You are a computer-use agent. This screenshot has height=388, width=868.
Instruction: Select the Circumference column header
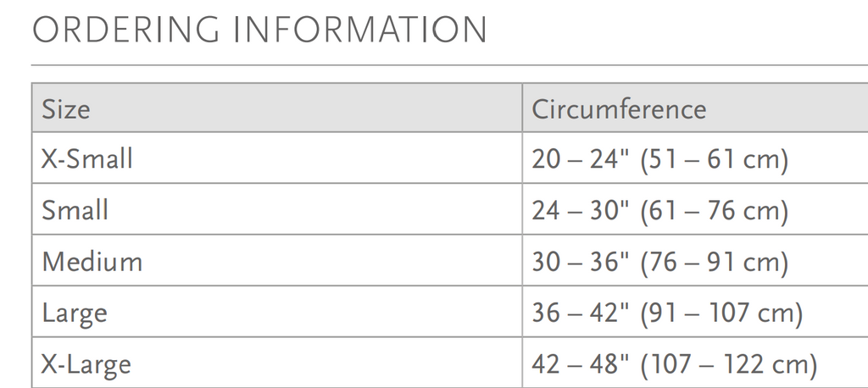click(695, 108)
